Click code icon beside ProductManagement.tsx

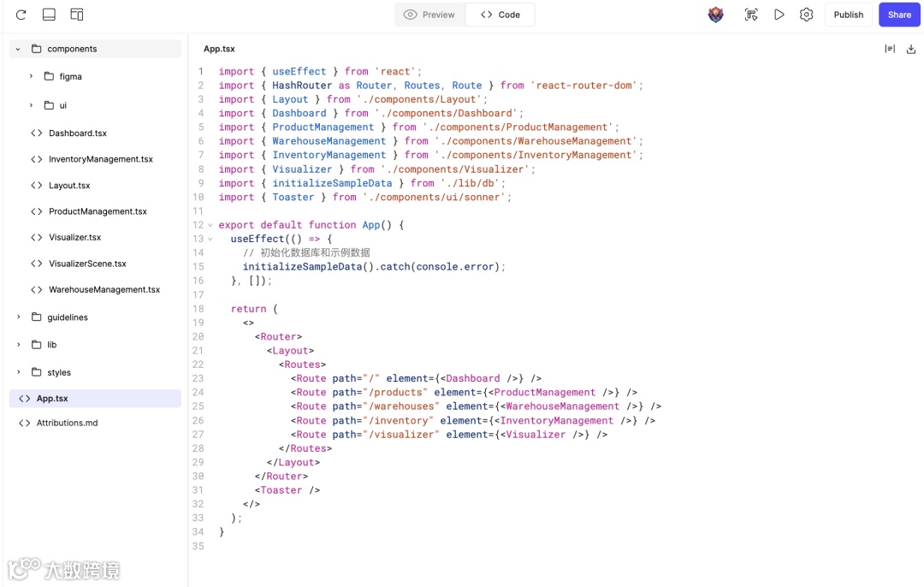tap(37, 211)
